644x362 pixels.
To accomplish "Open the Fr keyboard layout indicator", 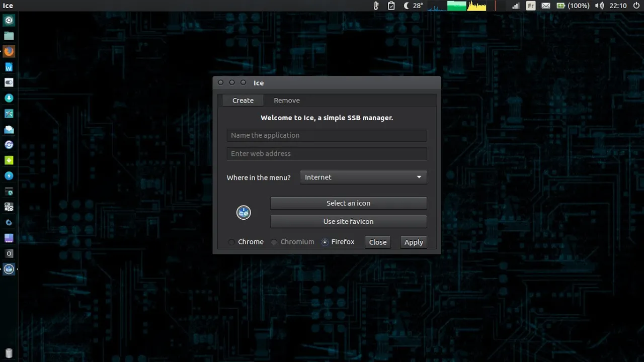I will coord(531,6).
